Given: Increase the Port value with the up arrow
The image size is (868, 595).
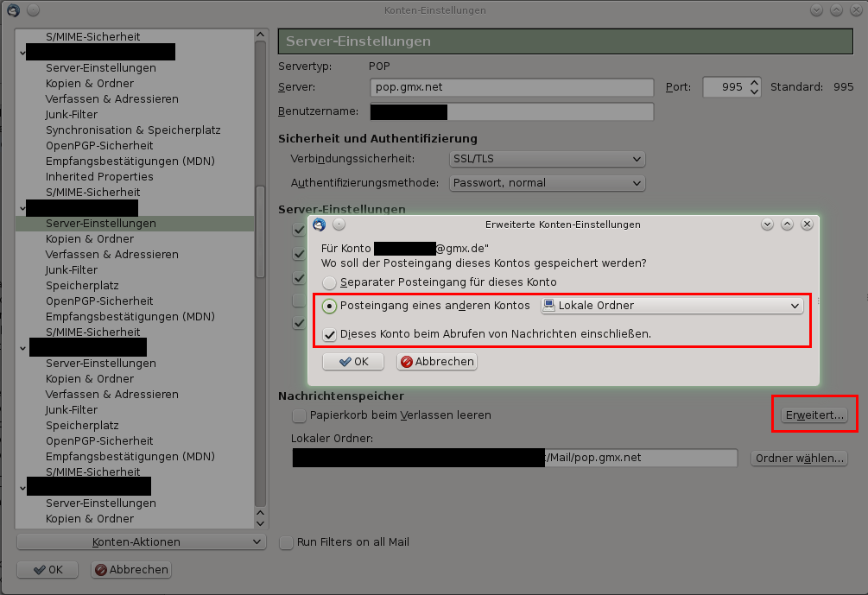Looking at the screenshot, I should [x=754, y=83].
